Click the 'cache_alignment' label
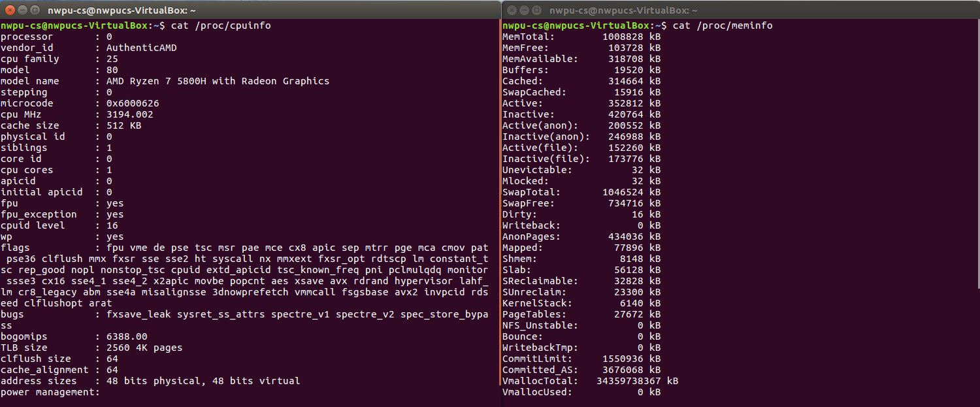Image resolution: width=980 pixels, height=407 pixels. [44, 370]
